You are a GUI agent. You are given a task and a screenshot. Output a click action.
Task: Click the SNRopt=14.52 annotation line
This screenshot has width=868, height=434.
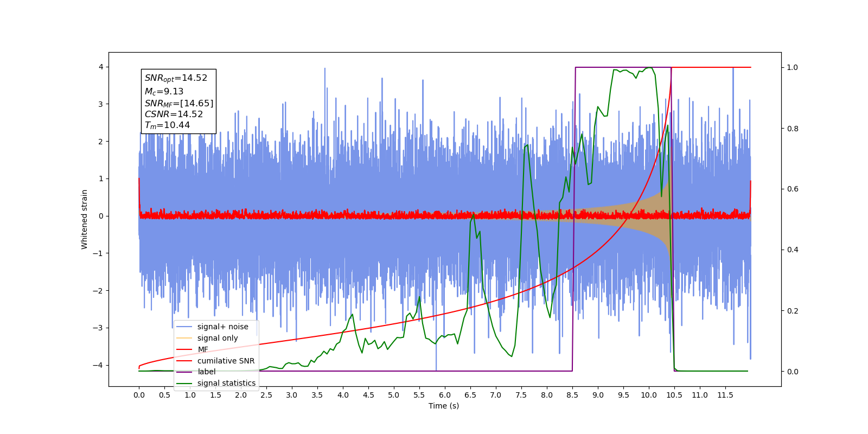(176, 79)
